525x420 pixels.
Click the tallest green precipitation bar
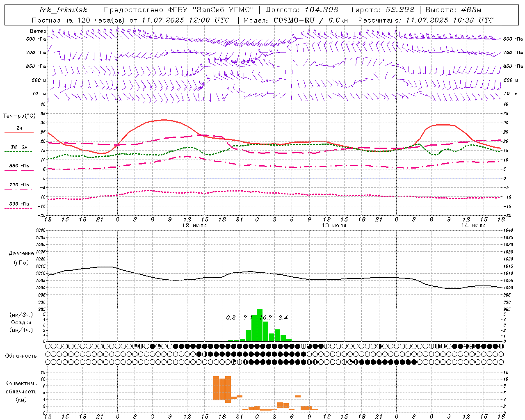(x=260, y=325)
